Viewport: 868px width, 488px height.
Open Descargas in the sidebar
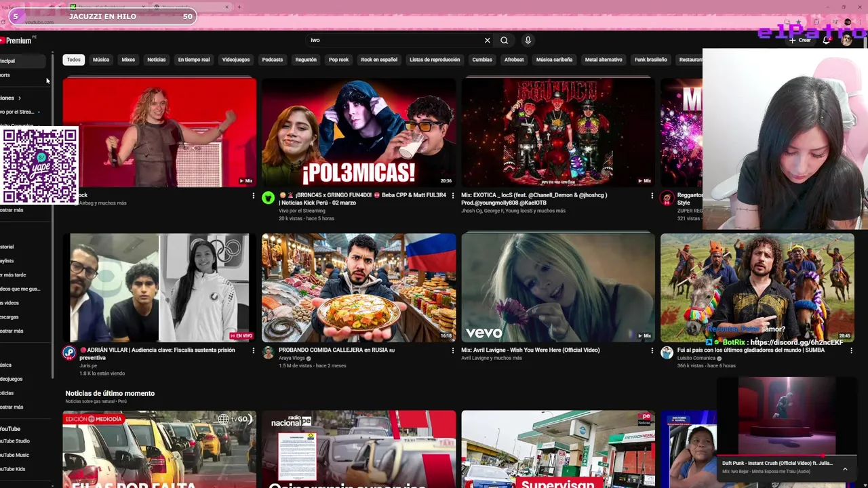pos(22,317)
